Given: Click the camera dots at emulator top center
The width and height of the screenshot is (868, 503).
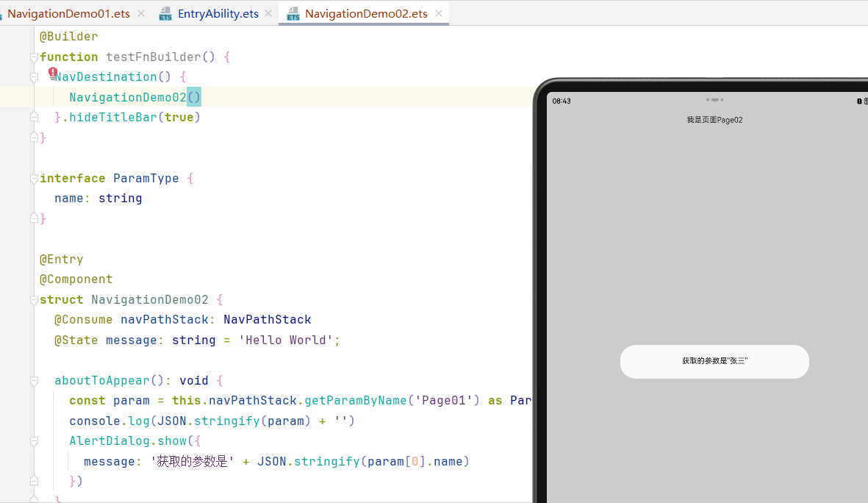Looking at the screenshot, I should tap(714, 99).
